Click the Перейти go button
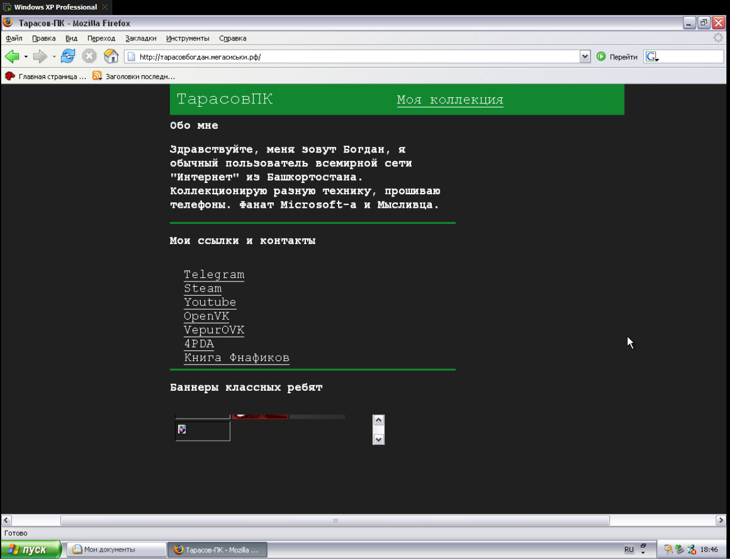 (617, 57)
